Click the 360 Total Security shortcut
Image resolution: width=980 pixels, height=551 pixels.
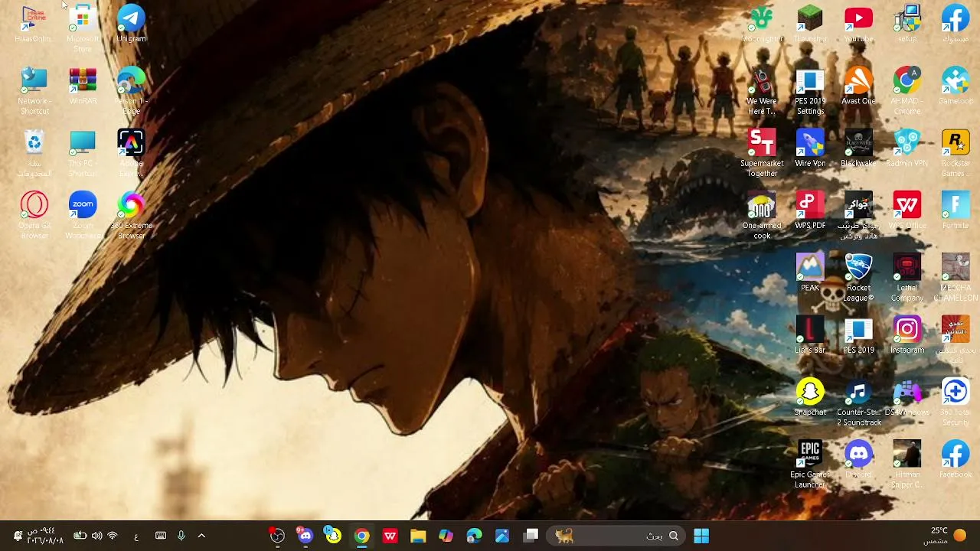point(955,402)
